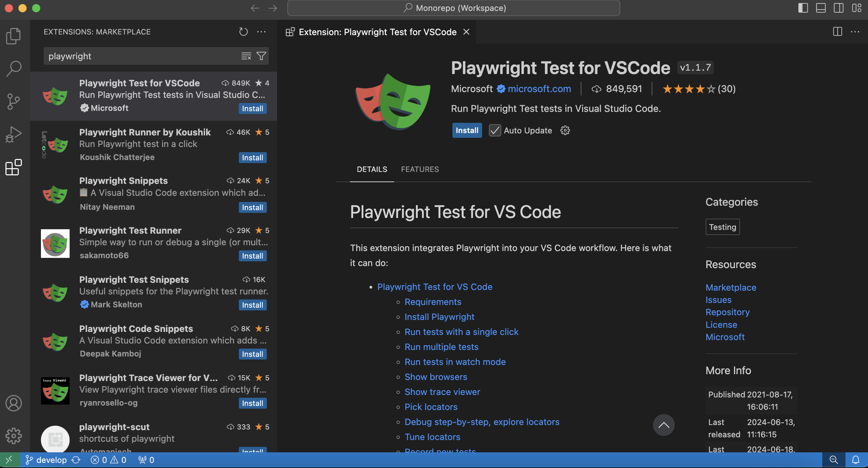Close the Playwright Test for VSCode tab
This screenshot has width=868, height=468.
[466, 32]
